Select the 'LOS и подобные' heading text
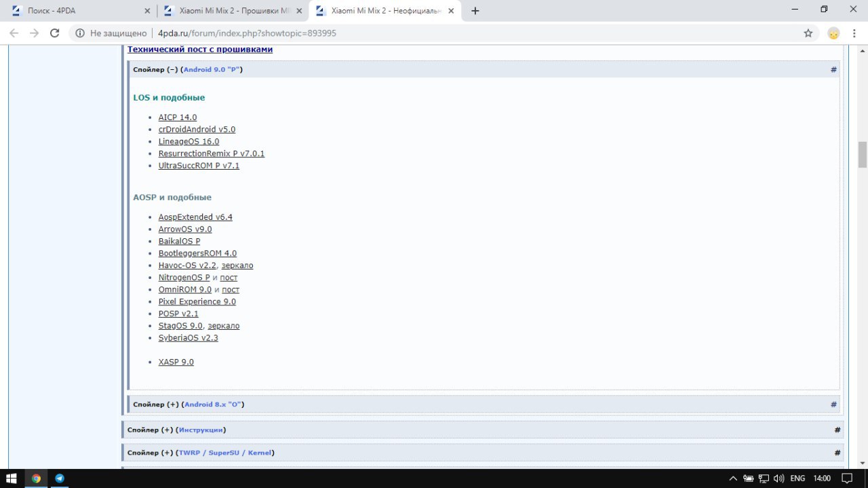The width and height of the screenshot is (868, 488). pos(169,98)
